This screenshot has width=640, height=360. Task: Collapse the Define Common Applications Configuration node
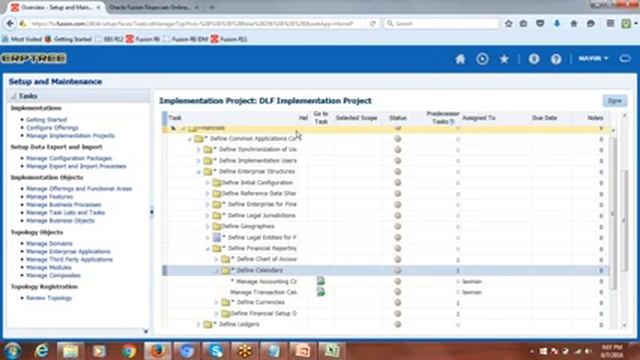pos(190,139)
